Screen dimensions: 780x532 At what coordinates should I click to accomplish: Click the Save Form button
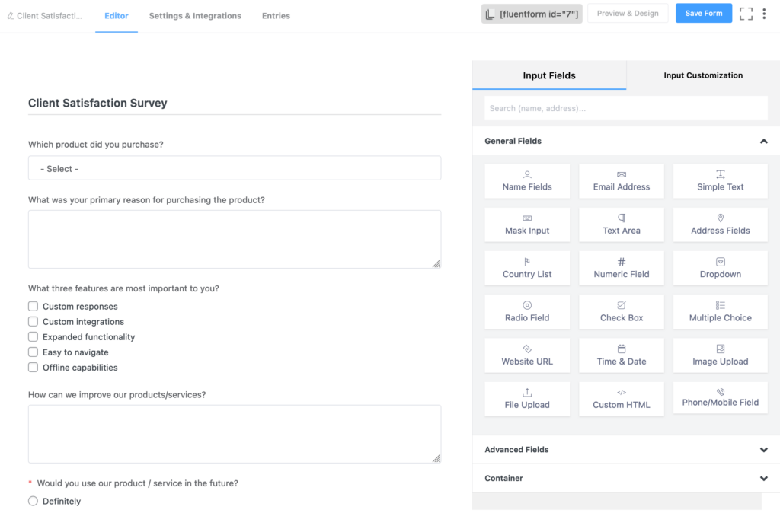[703, 14]
